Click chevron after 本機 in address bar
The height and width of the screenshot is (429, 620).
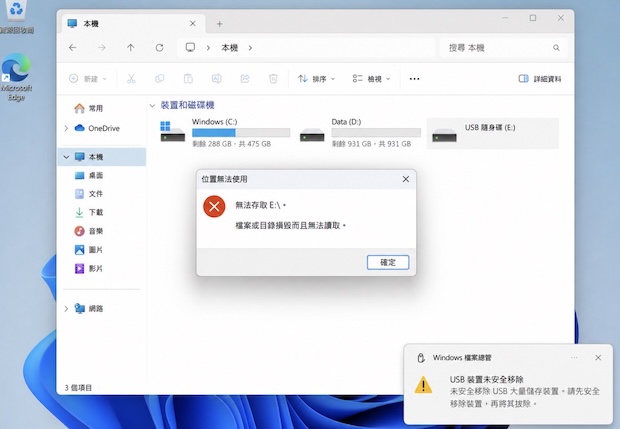point(250,48)
